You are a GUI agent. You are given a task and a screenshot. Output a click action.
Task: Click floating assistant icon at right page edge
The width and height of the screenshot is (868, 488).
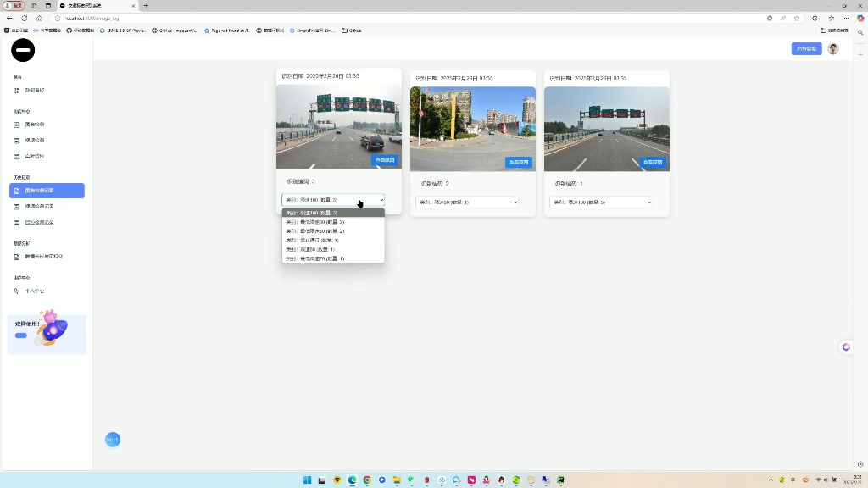click(846, 347)
